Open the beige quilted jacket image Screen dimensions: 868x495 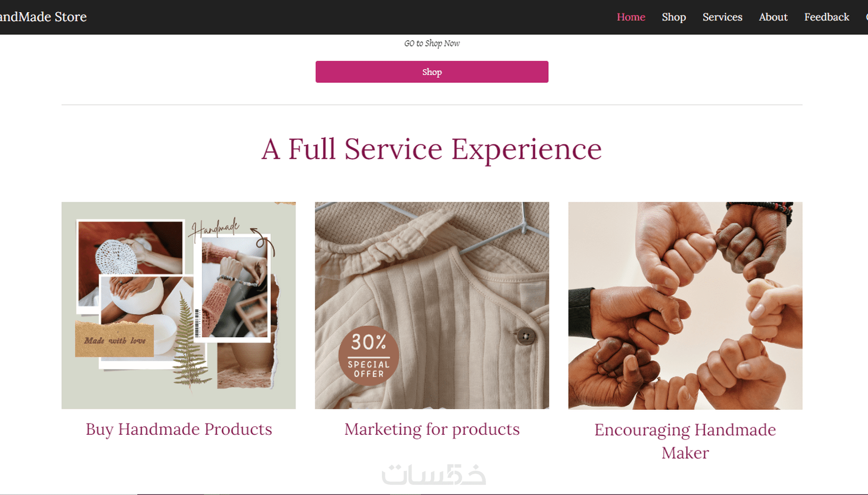(x=432, y=305)
